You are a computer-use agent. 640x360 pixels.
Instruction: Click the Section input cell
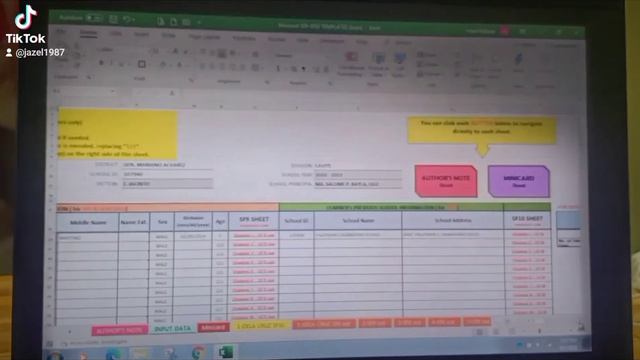click(167, 184)
